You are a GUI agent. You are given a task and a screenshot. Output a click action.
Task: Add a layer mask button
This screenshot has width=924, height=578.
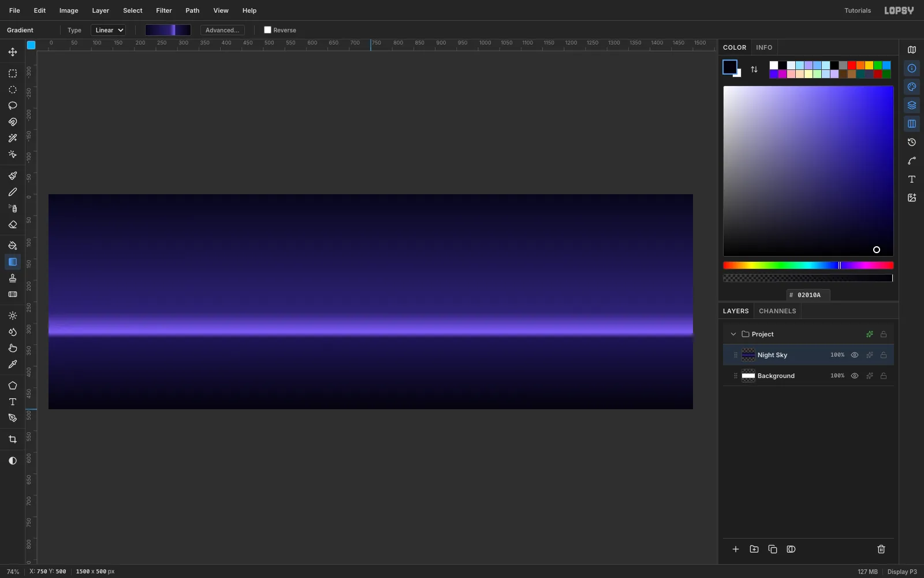click(x=791, y=549)
